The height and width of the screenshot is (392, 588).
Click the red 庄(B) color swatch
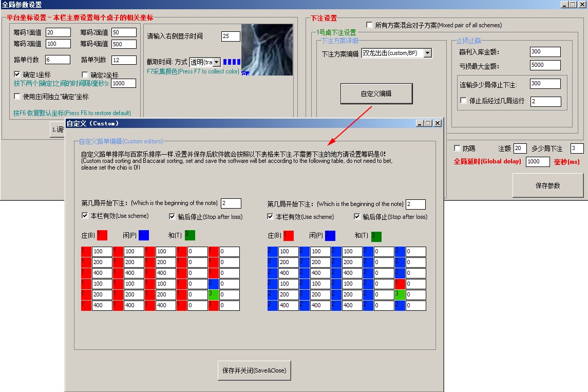[x=103, y=235]
